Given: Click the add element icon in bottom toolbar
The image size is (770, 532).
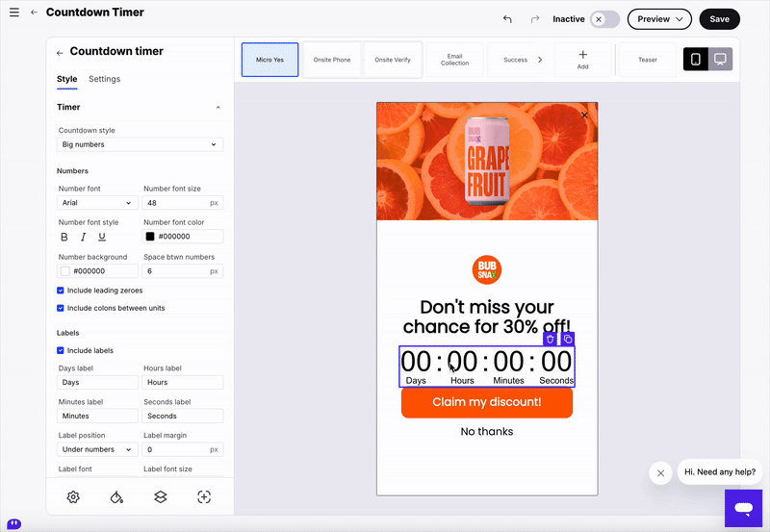Looking at the screenshot, I should coord(204,496).
